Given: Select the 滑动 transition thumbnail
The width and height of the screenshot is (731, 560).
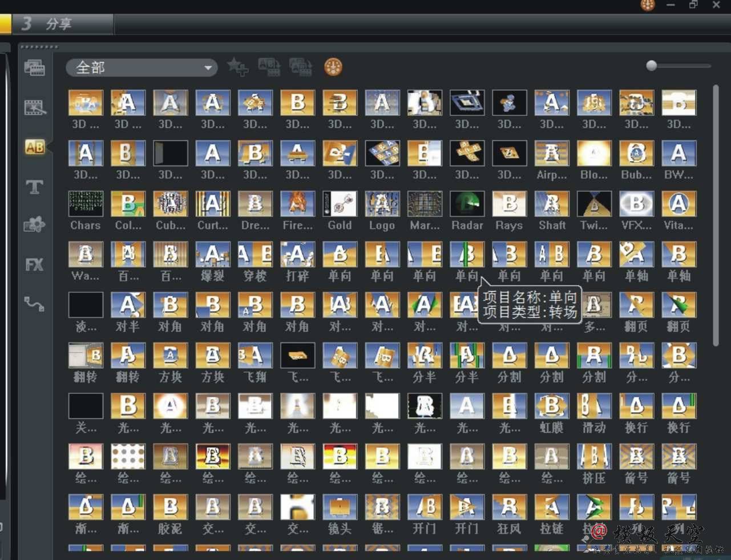Looking at the screenshot, I should [594, 406].
